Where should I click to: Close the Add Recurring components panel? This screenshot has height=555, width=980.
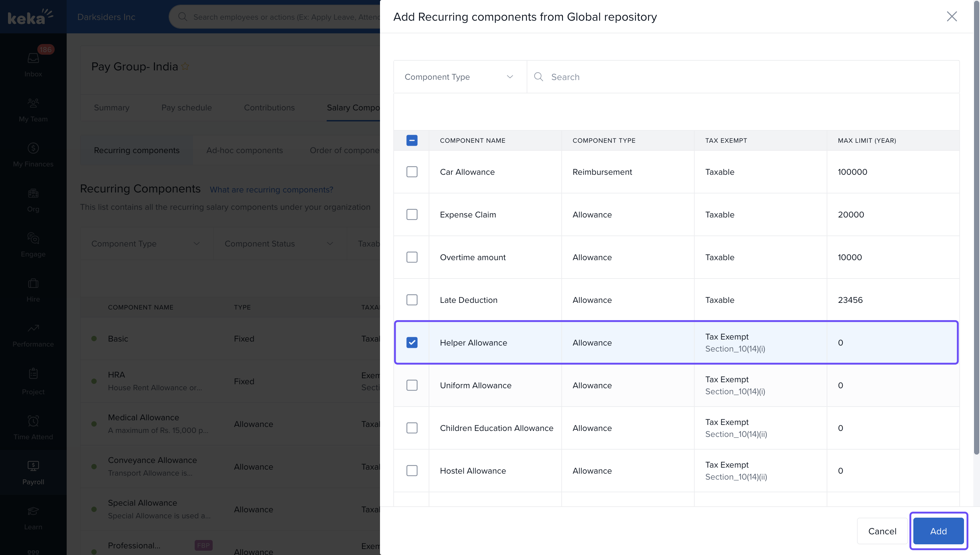pos(951,16)
